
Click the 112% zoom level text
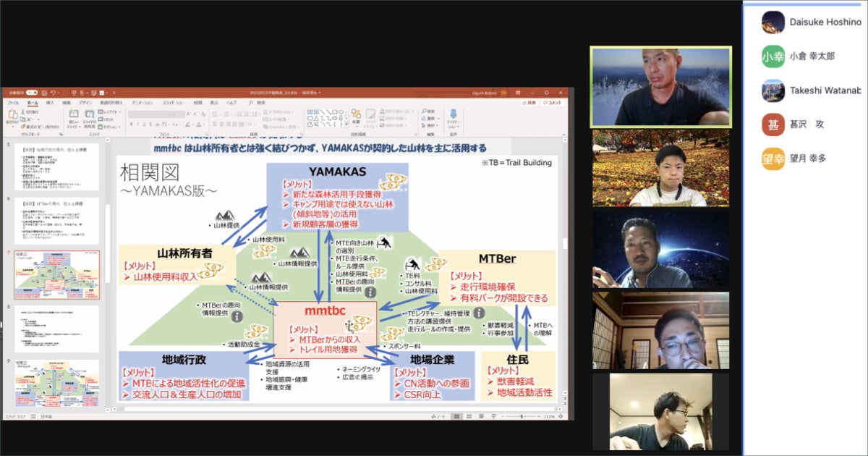[x=549, y=416]
